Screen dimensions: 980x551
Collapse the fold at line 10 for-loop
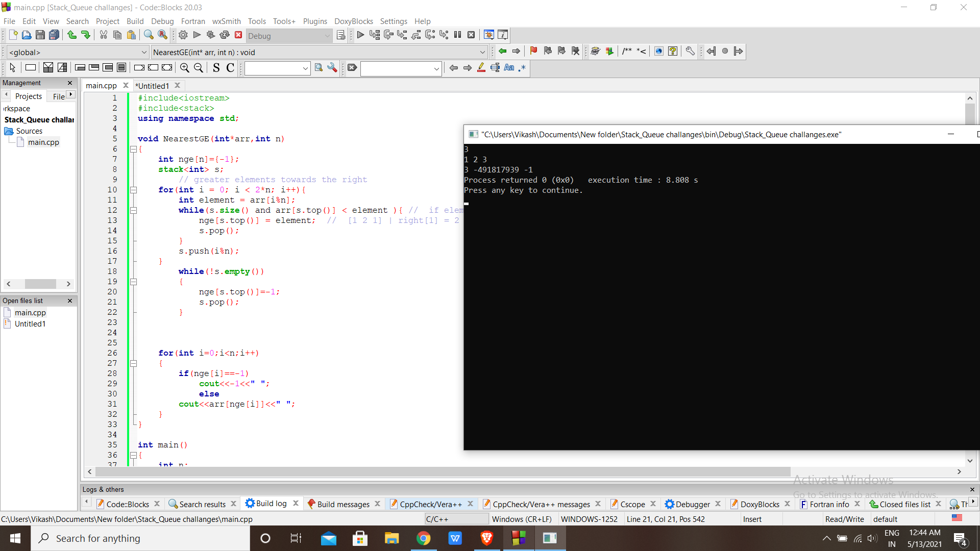click(x=134, y=190)
